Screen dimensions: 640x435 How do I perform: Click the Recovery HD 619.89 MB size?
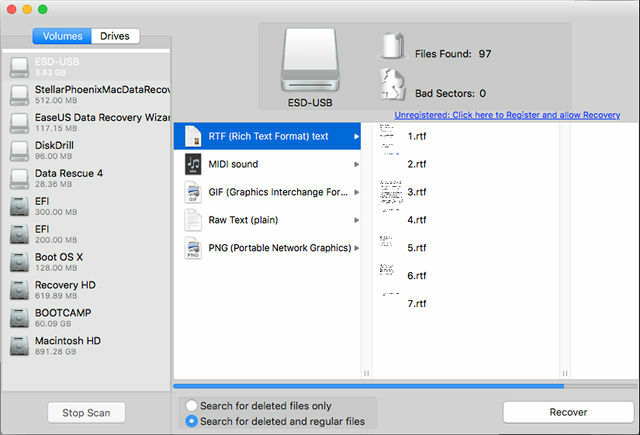coord(56,296)
